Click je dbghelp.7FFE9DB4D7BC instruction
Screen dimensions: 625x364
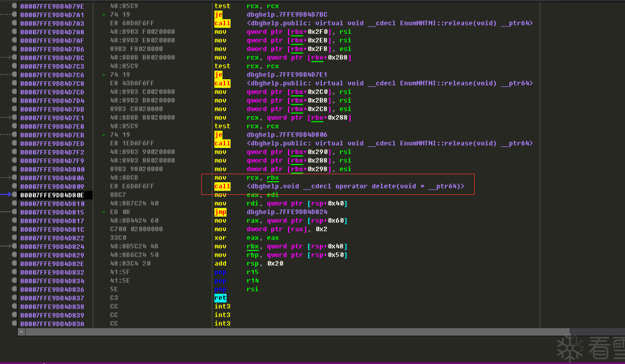(x=271, y=15)
